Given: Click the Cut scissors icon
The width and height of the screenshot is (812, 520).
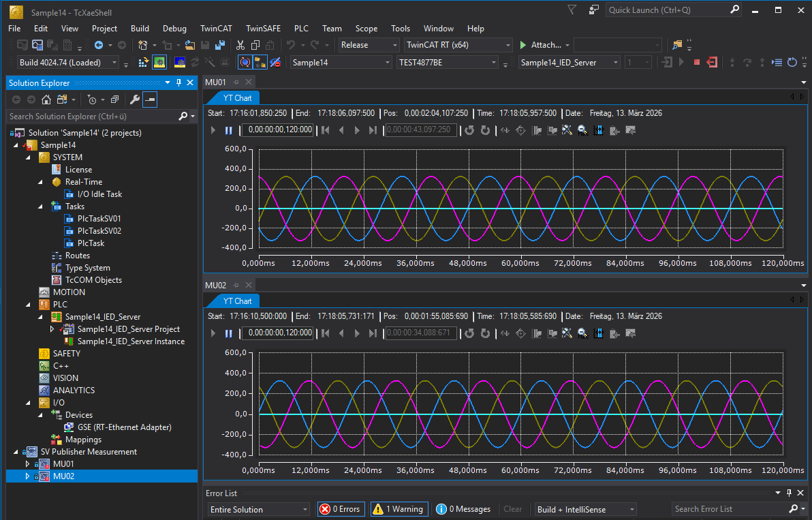Looking at the screenshot, I should (240, 45).
